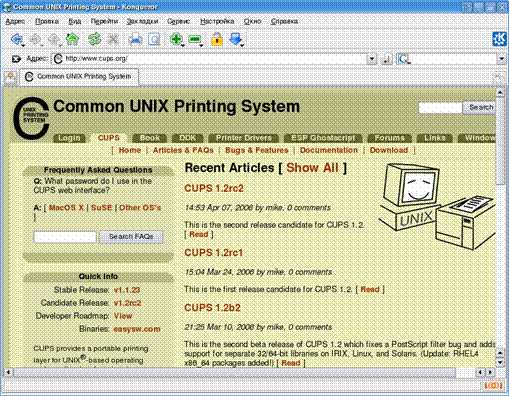Open the Окно menu
This screenshot has height=396, width=509.
(252, 21)
